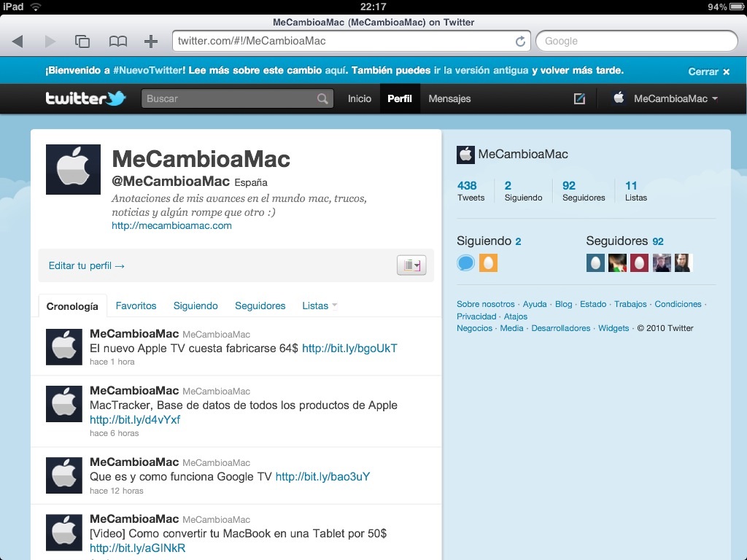
Task: Click the Twitter logo in the navbar
Action: click(85, 98)
